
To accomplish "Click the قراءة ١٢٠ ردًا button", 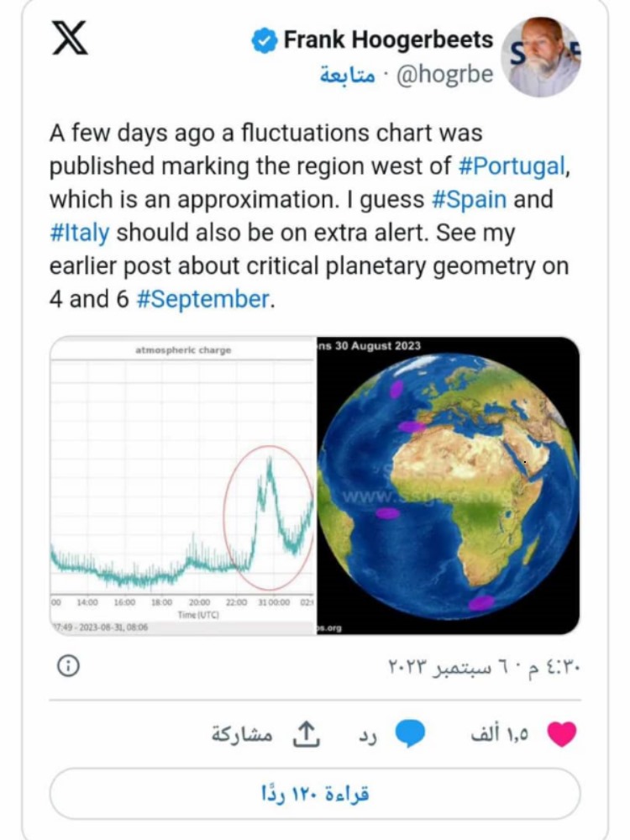I will [315, 794].
